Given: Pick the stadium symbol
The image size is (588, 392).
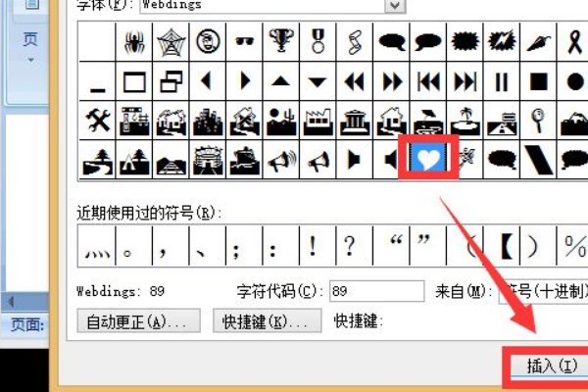Looking at the screenshot, I should click(x=208, y=160).
